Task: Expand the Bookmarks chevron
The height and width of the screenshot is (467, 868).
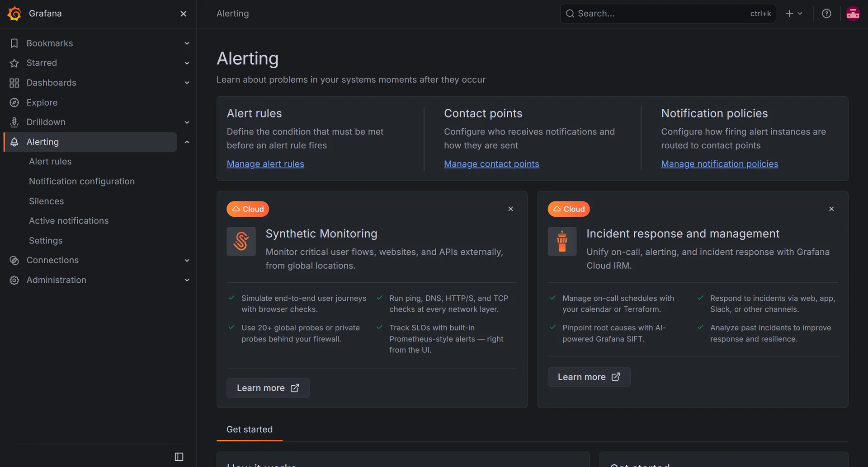Action: point(187,43)
